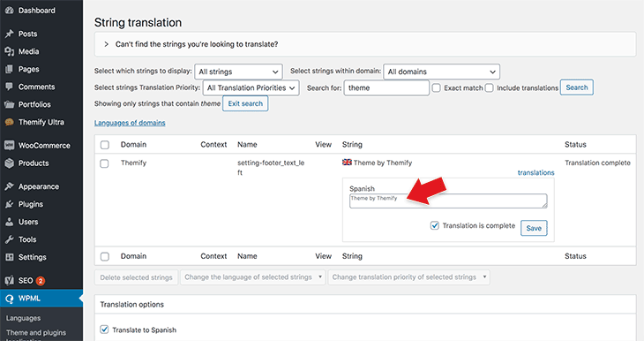
Task: Click the Posts pushpin icon
Action: pyautogui.click(x=9, y=34)
